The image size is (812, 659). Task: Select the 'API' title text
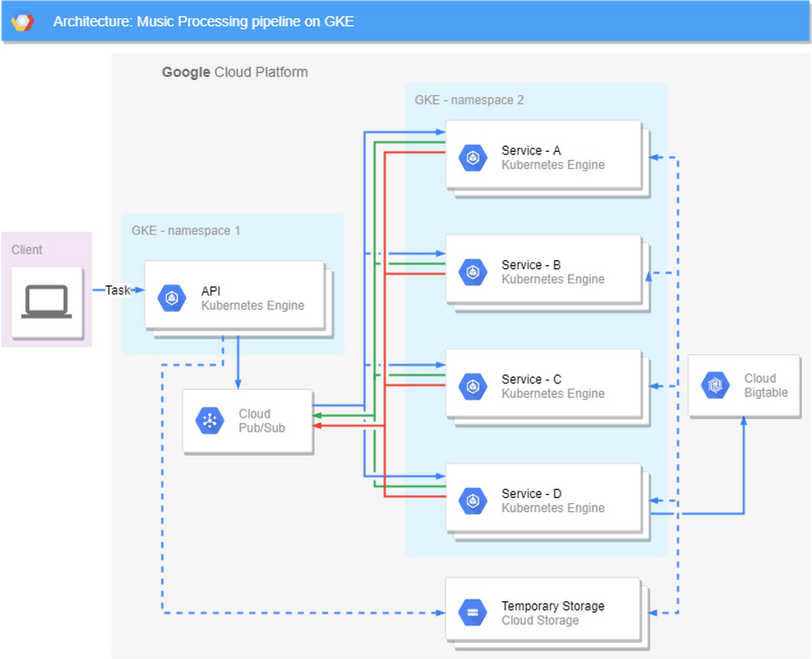pyautogui.click(x=211, y=291)
